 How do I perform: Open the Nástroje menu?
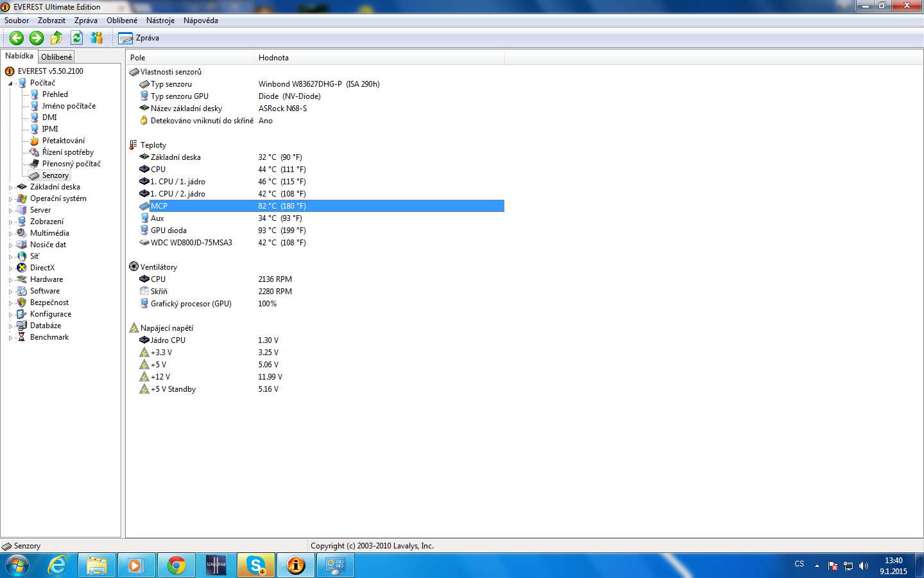[x=160, y=21]
